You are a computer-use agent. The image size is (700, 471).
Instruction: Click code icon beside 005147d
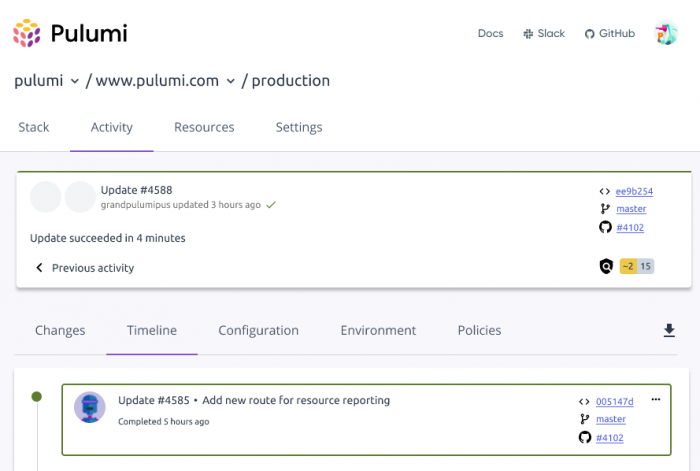point(584,401)
